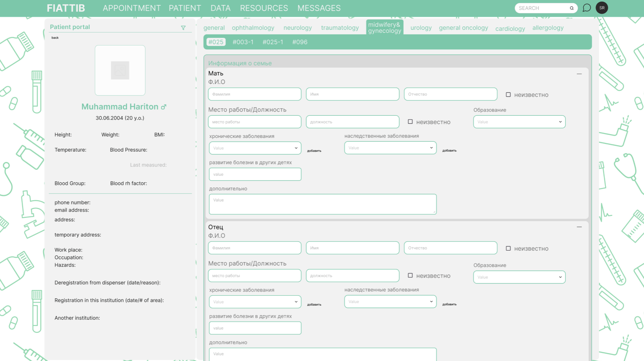Focus father's развитие болезни в других детях field
Screen dimensions: 644x361
255,328
